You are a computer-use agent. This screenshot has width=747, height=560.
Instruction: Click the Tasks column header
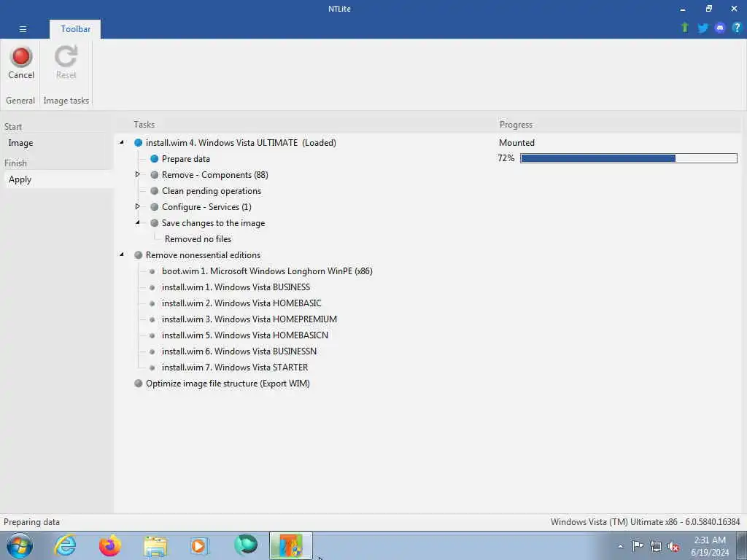[x=144, y=124]
